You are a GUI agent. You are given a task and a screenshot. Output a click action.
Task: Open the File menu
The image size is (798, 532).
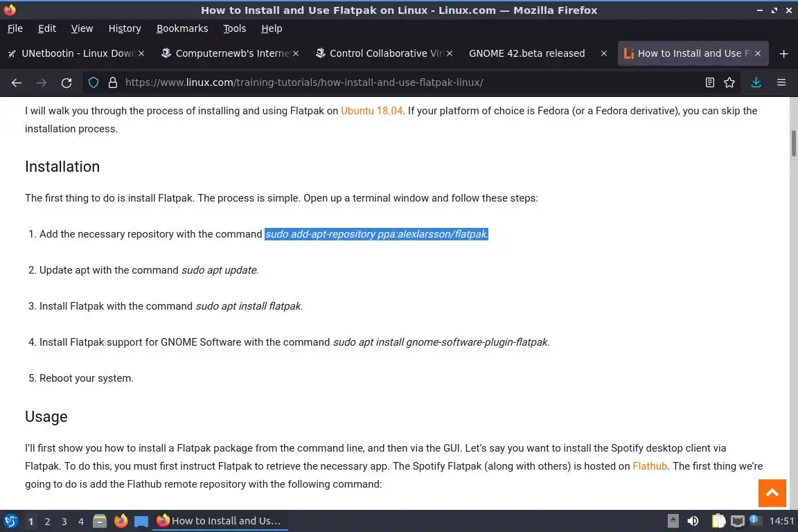tap(15, 28)
